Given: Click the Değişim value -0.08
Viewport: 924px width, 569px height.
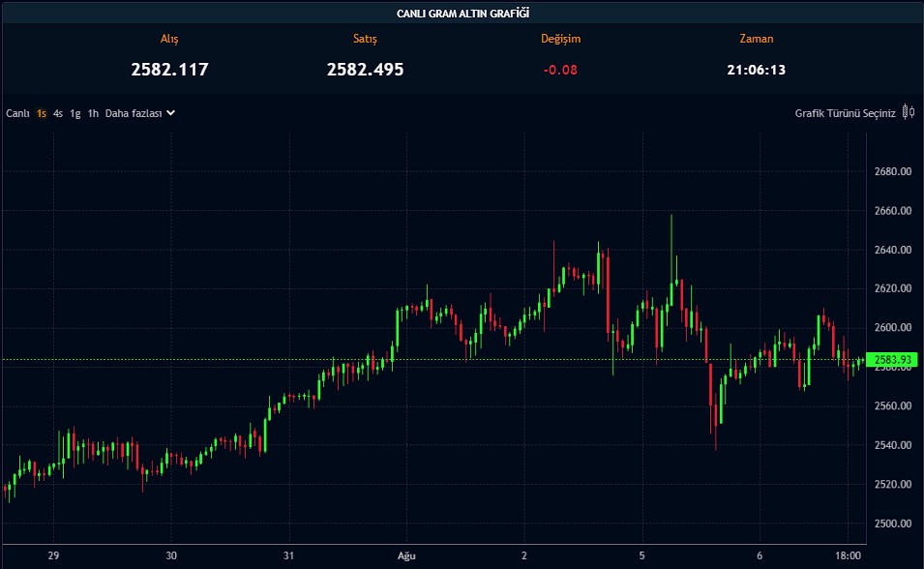Looking at the screenshot, I should 560,70.
